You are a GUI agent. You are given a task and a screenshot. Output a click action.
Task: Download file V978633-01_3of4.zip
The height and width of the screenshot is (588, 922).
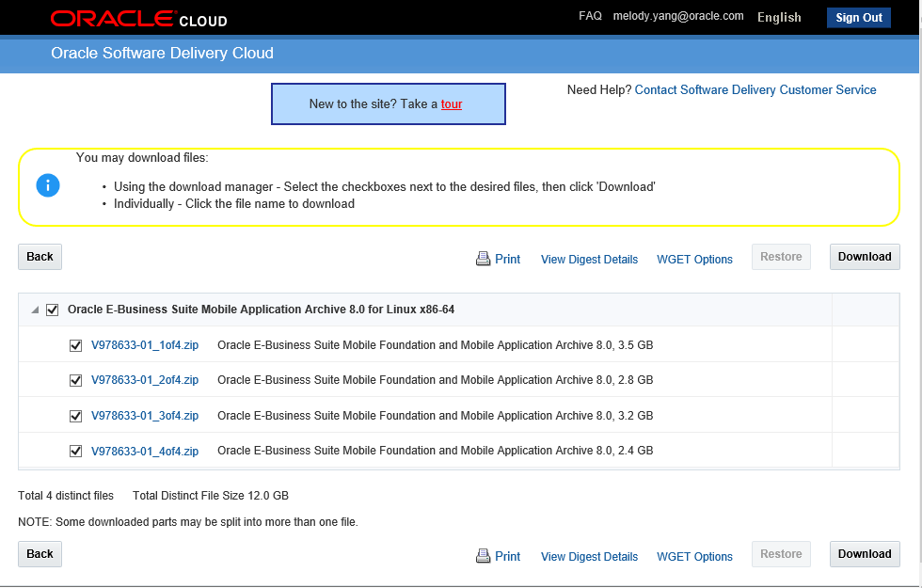coord(145,416)
